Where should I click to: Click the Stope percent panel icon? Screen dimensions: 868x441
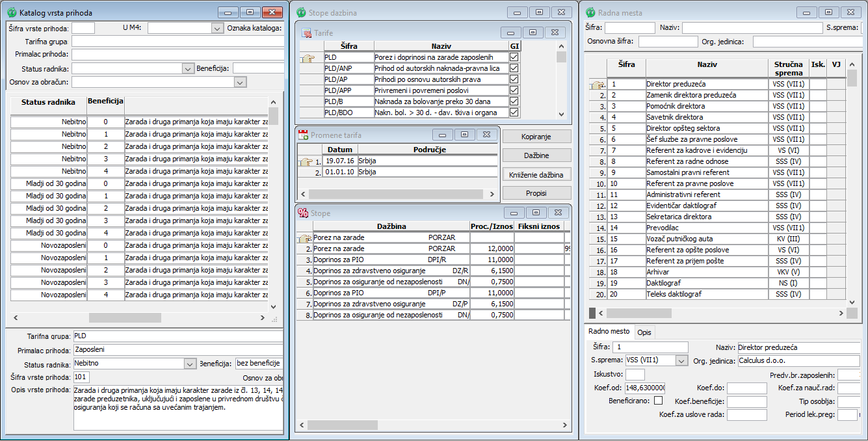tap(303, 213)
